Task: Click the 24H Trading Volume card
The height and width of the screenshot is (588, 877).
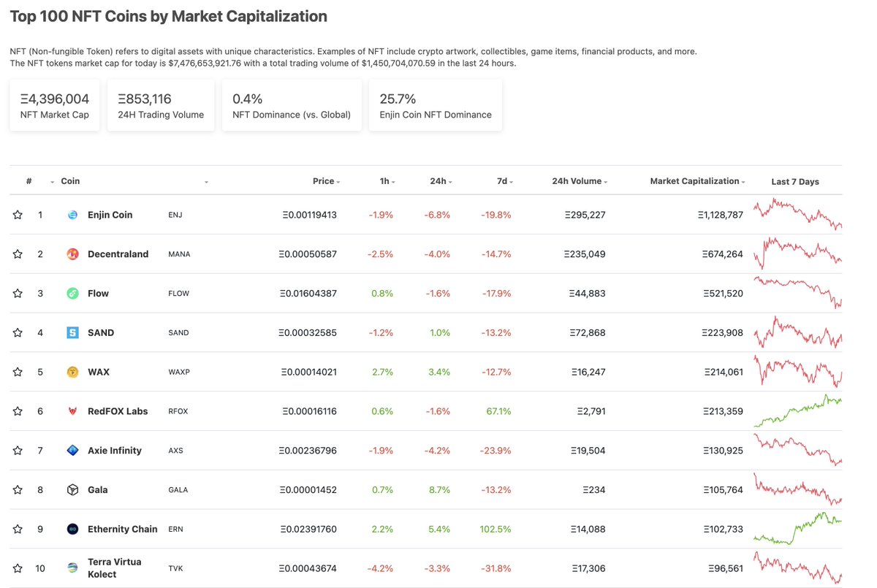Action: pyautogui.click(x=161, y=105)
